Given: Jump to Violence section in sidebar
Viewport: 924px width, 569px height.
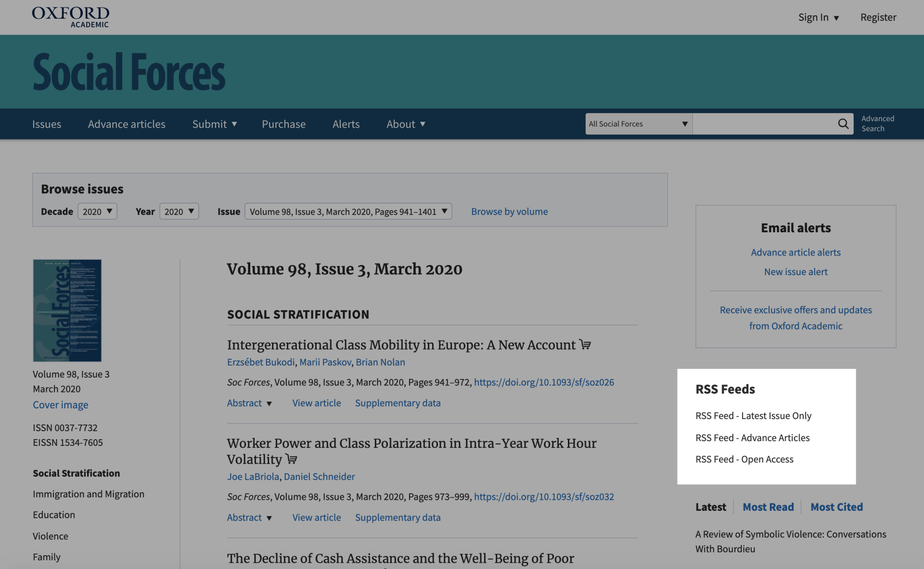Looking at the screenshot, I should [51, 536].
